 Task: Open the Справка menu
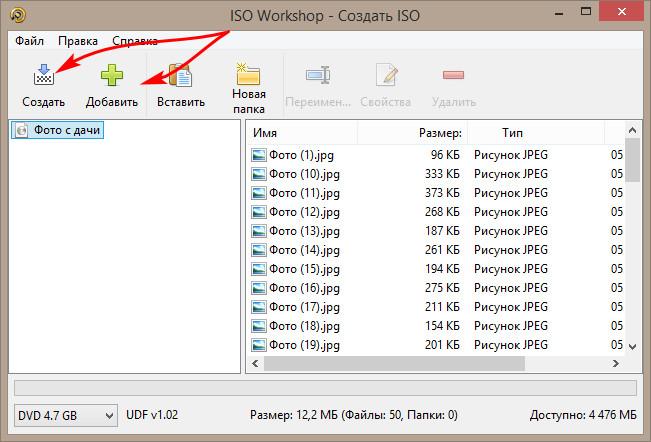(135, 41)
